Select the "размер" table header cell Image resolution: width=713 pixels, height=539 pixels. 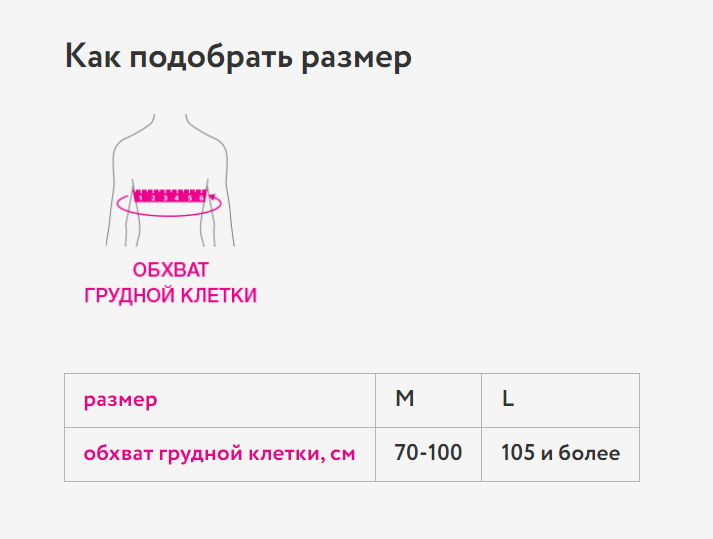tap(220, 400)
